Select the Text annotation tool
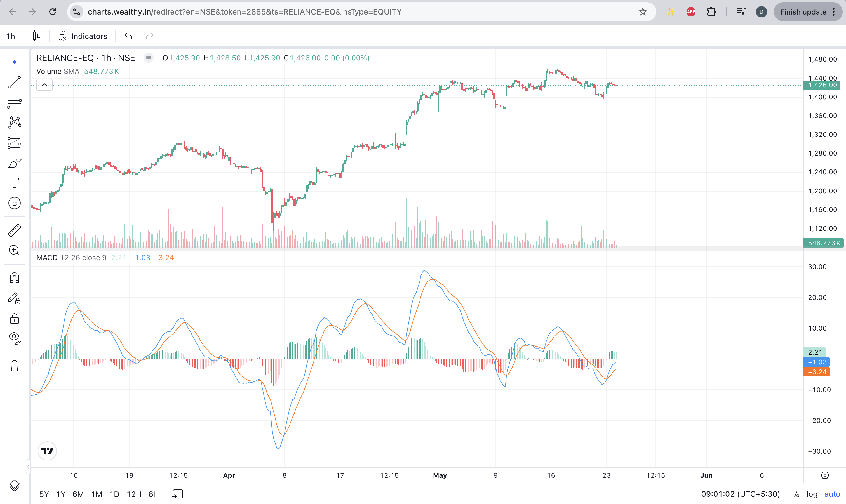The image size is (846, 504). 14,183
